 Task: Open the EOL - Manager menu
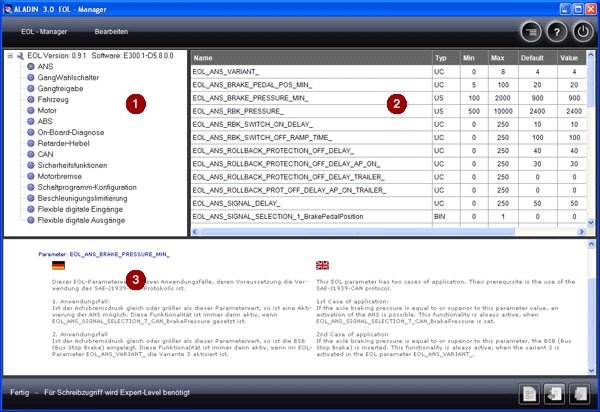tap(44, 32)
